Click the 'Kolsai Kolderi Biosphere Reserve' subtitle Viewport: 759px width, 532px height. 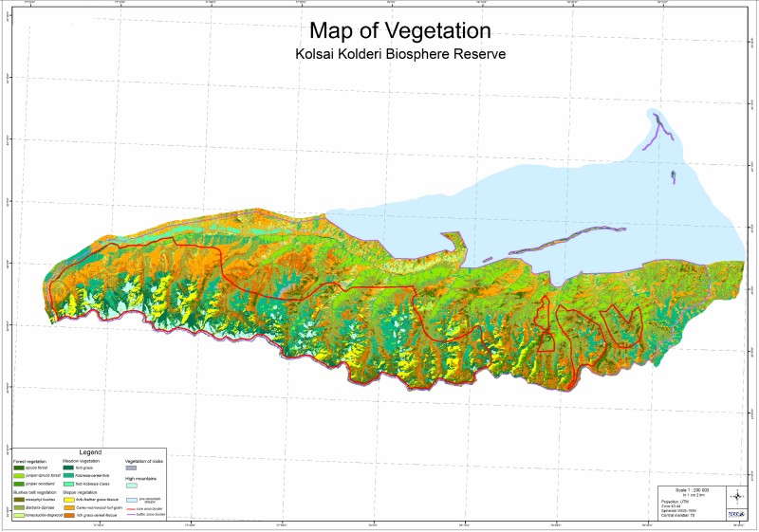tap(400, 54)
